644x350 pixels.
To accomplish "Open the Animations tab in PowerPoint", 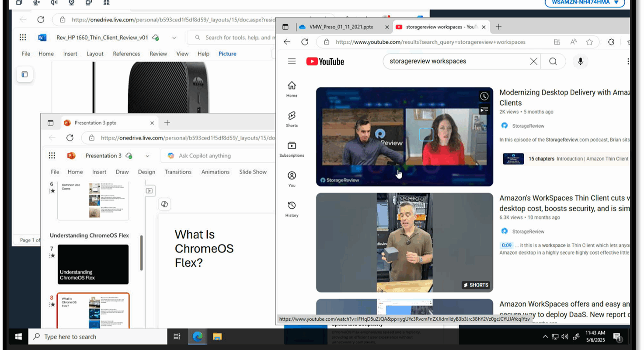I will (x=215, y=172).
